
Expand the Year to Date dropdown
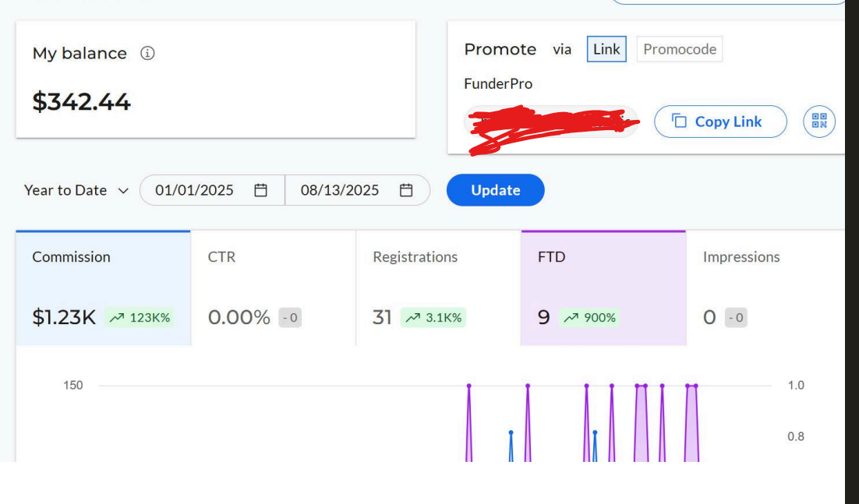tap(76, 190)
